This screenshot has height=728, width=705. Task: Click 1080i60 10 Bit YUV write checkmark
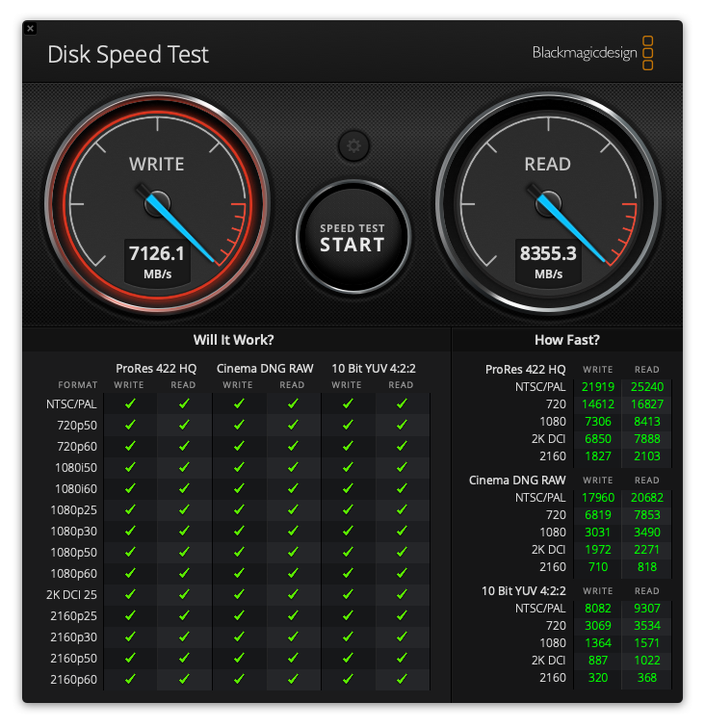(x=348, y=488)
